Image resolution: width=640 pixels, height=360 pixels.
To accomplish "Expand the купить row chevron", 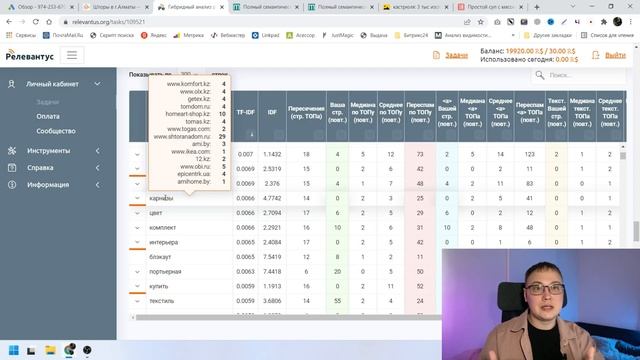I will [137, 287].
